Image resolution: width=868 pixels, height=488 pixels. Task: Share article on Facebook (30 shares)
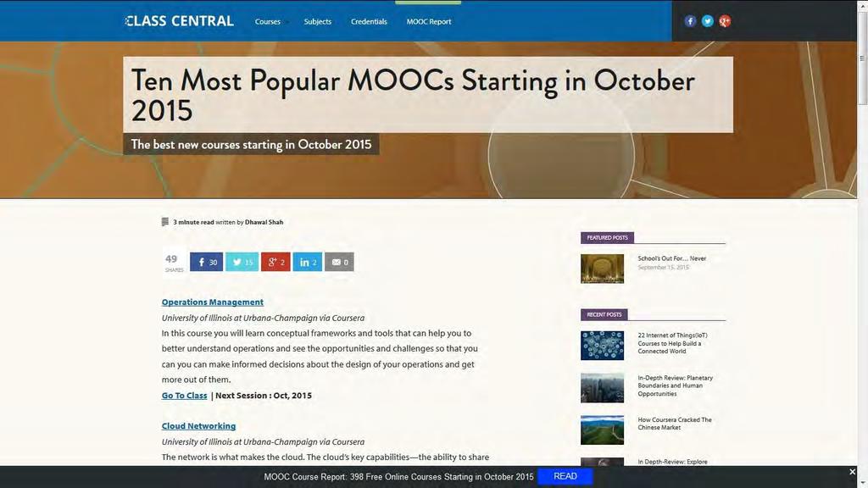pos(207,262)
